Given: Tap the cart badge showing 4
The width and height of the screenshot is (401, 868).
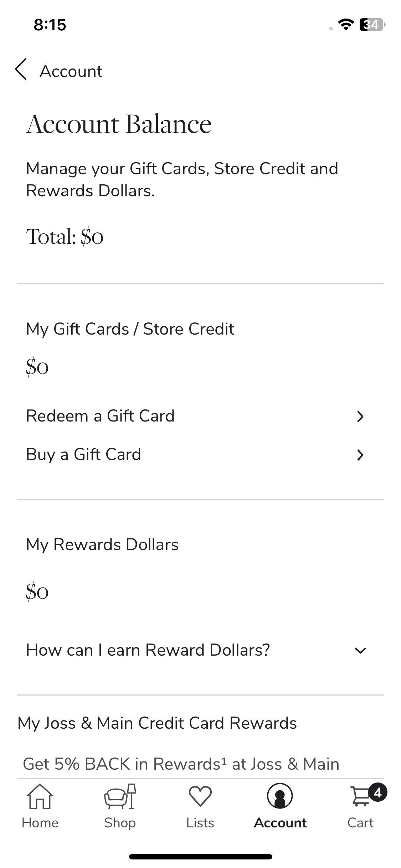Looking at the screenshot, I should click(x=378, y=793).
